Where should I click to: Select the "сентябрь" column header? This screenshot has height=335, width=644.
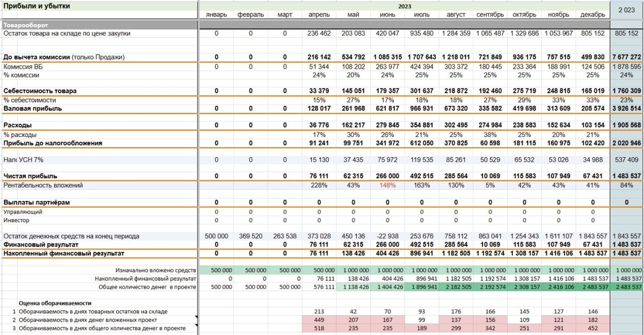491,14
